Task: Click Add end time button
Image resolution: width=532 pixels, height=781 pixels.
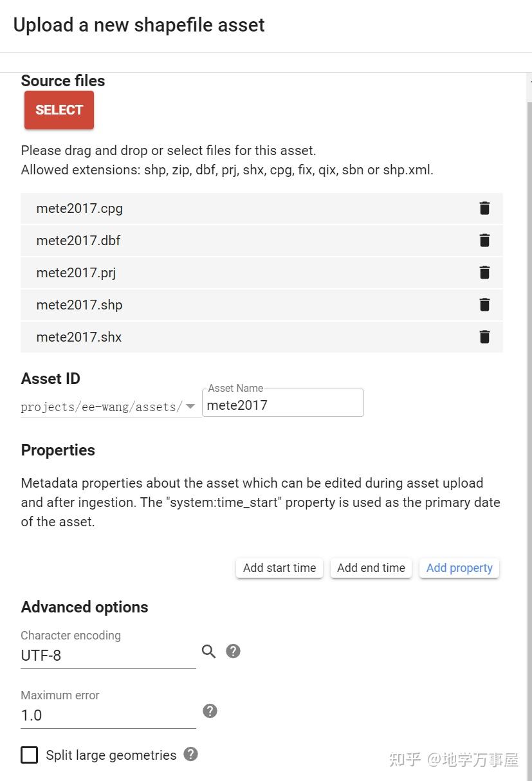Action: click(x=371, y=568)
